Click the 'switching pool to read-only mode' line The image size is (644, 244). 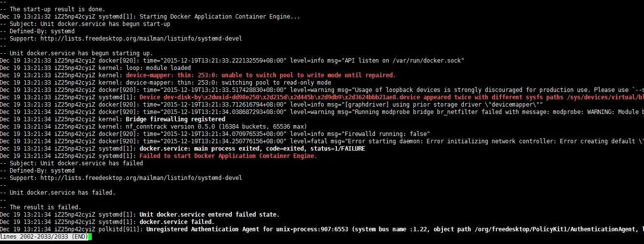coord(166,83)
